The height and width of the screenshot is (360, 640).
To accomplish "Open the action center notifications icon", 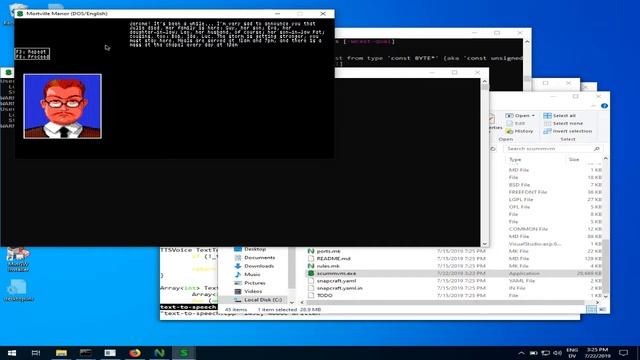I will coord(623,353).
